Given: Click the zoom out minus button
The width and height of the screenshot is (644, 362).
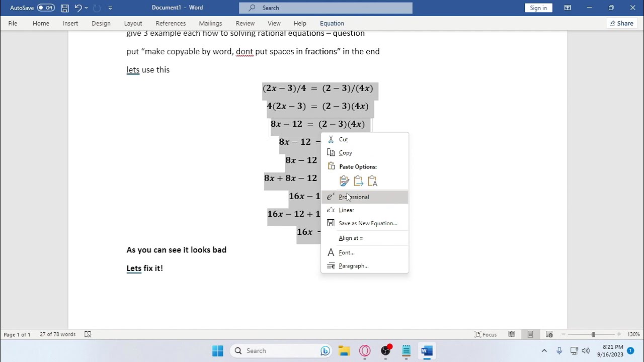Looking at the screenshot, I should tap(563, 334).
